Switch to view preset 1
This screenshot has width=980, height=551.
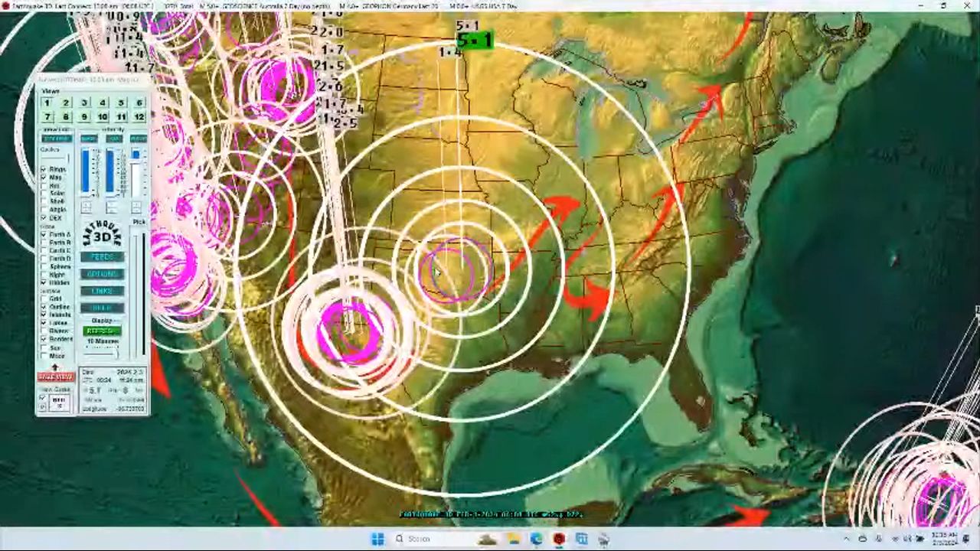47,103
